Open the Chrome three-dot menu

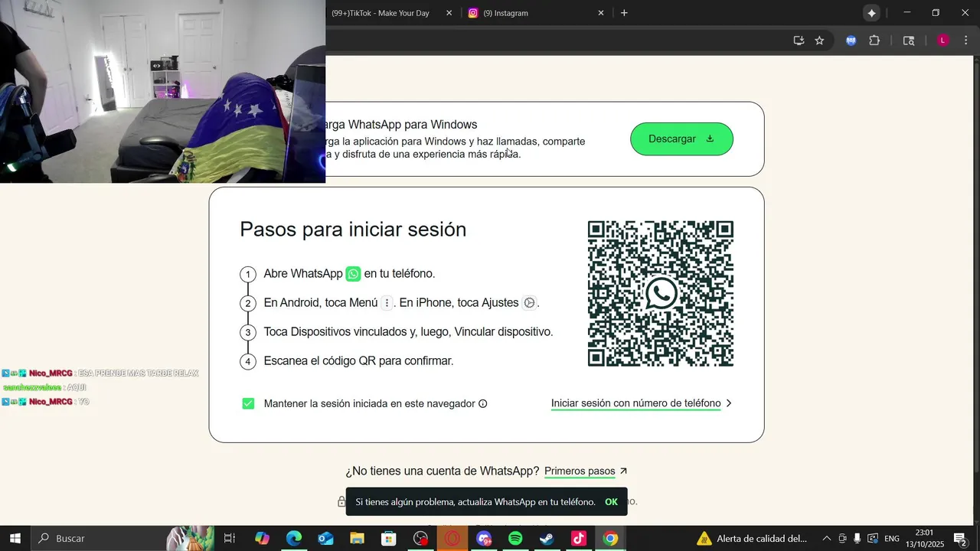[x=966, y=41]
